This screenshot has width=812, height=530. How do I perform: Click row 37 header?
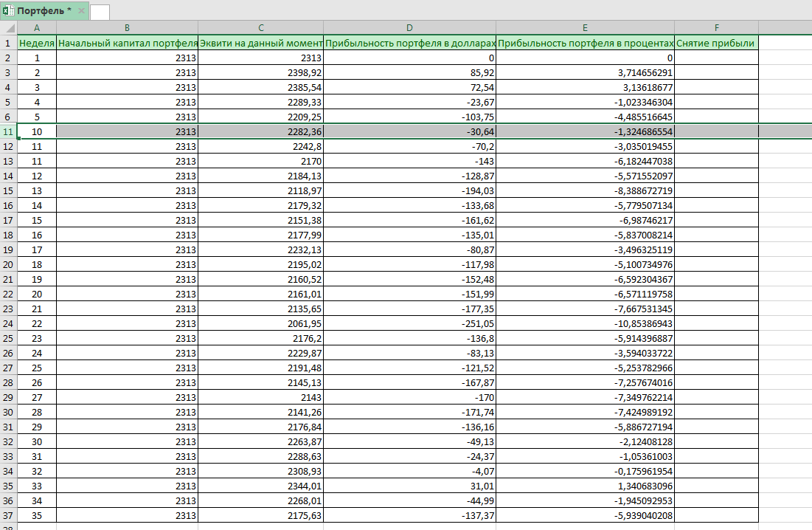coord(8,515)
